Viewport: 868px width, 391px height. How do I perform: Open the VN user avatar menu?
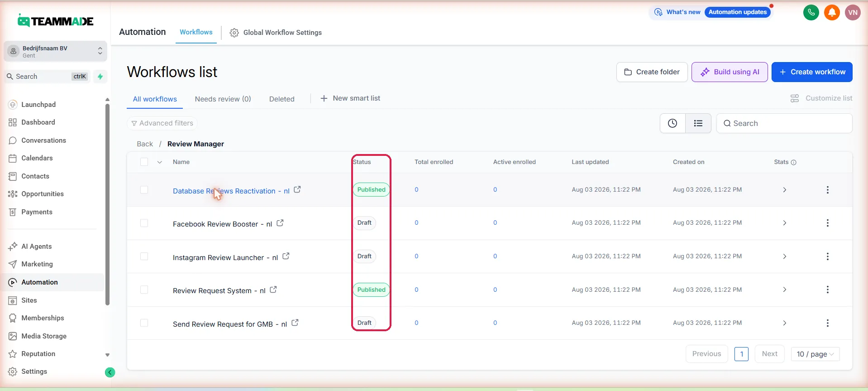(853, 12)
